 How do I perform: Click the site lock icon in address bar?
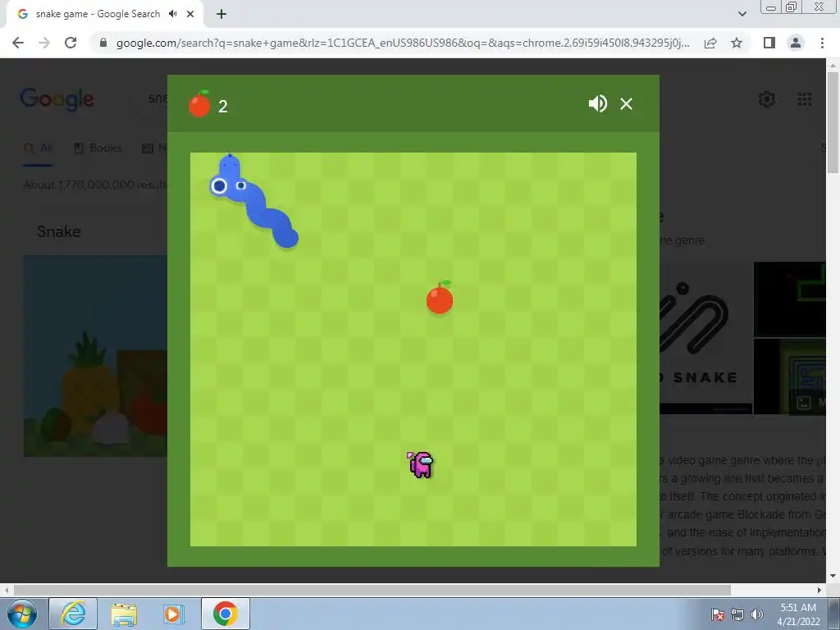[x=103, y=43]
